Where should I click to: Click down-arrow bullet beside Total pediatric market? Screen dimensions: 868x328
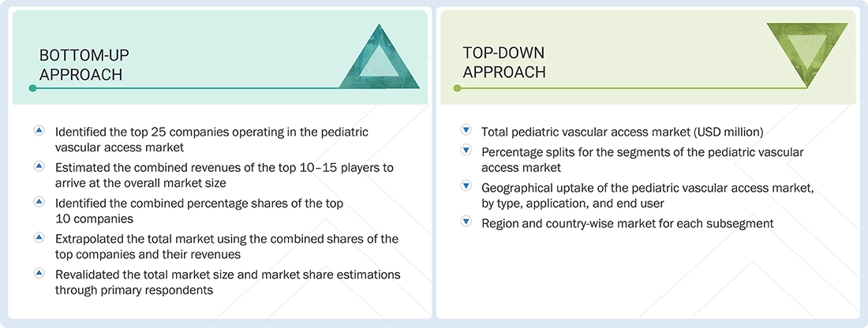point(465,131)
